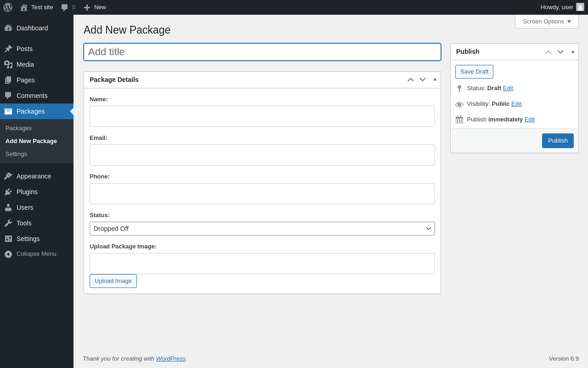This screenshot has width=588, height=368.
Task: Open the WordPress link in footer
Action: [171, 359]
